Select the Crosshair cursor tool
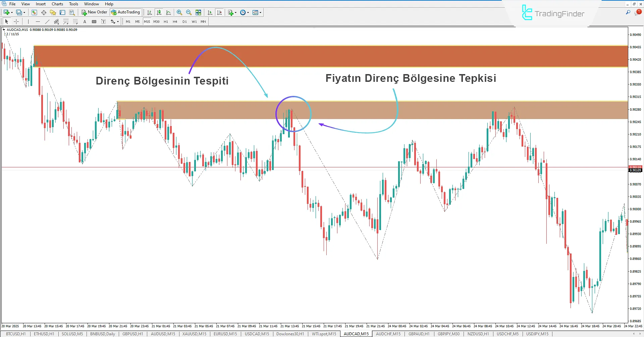644x337 pixels. coord(16,21)
